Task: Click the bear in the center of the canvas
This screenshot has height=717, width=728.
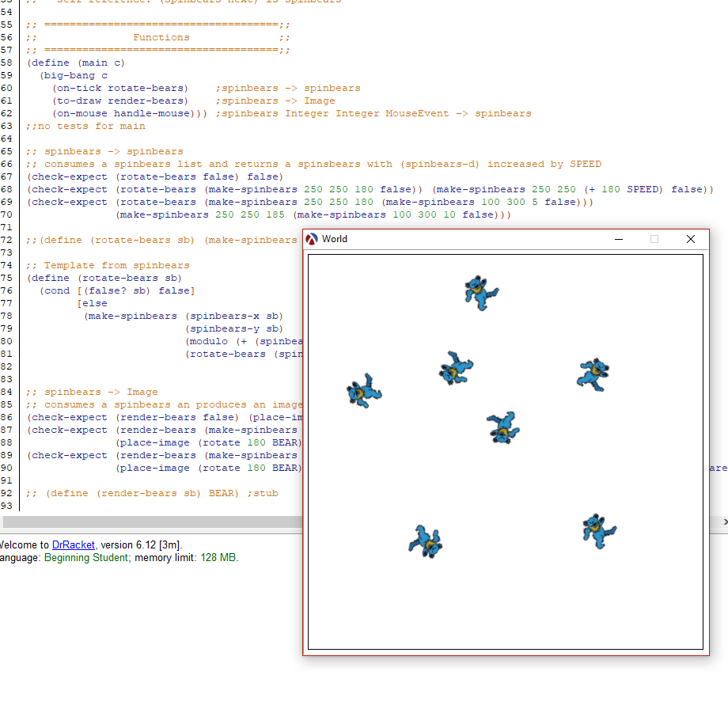Action: coord(502,428)
